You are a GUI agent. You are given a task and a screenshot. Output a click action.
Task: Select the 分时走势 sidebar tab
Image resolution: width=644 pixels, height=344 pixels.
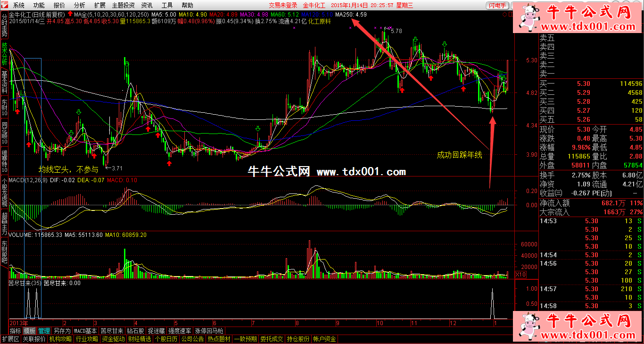(x=4, y=26)
